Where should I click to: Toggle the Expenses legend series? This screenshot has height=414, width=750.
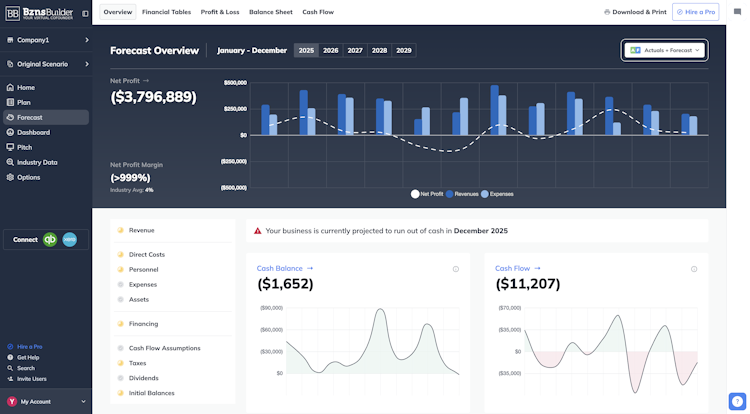tap(497, 194)
